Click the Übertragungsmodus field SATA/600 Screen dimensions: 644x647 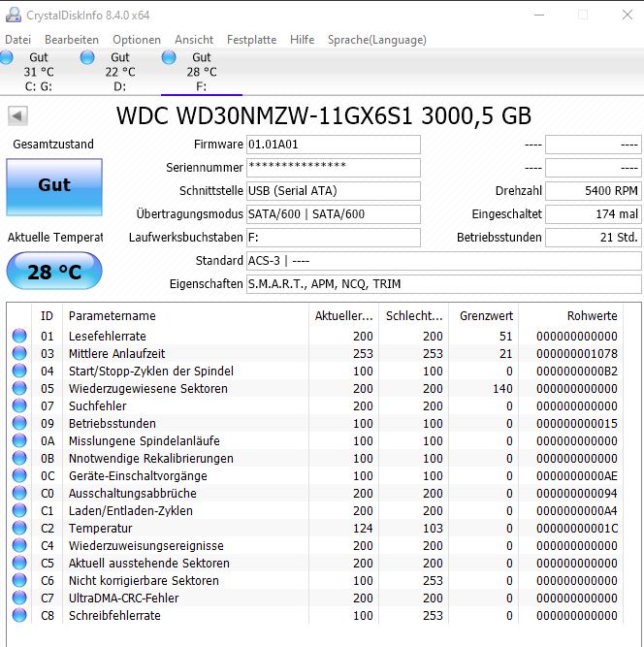pos(334,214)
